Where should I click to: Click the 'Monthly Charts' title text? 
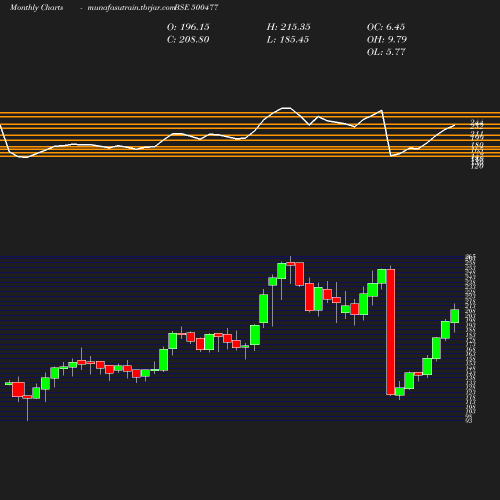37,7
